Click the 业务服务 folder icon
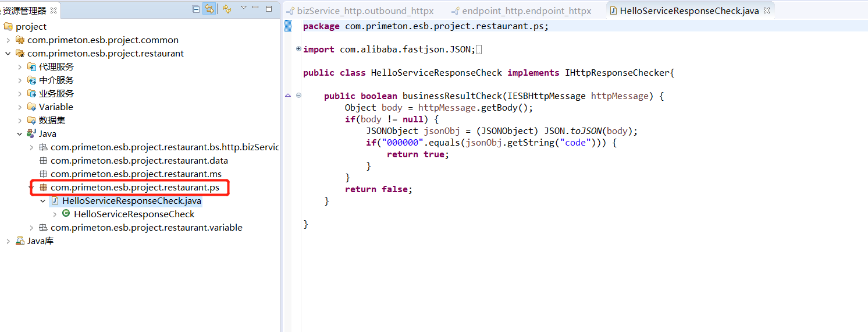 pos(31,94)
